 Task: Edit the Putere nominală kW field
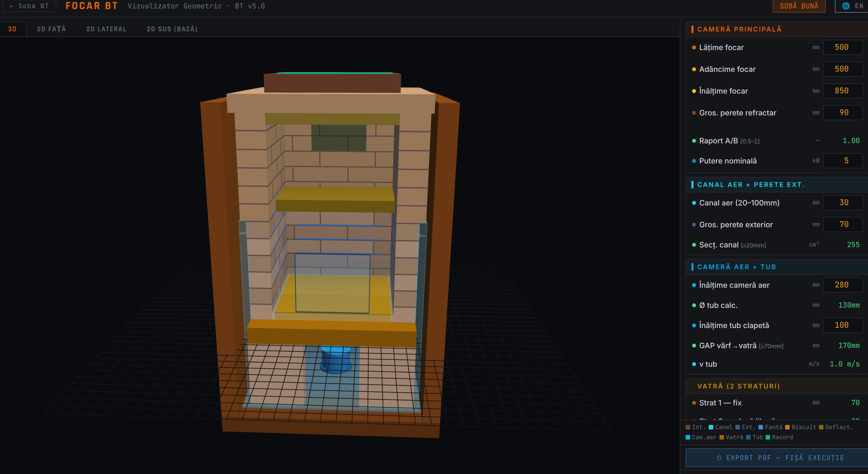point(842,161)
